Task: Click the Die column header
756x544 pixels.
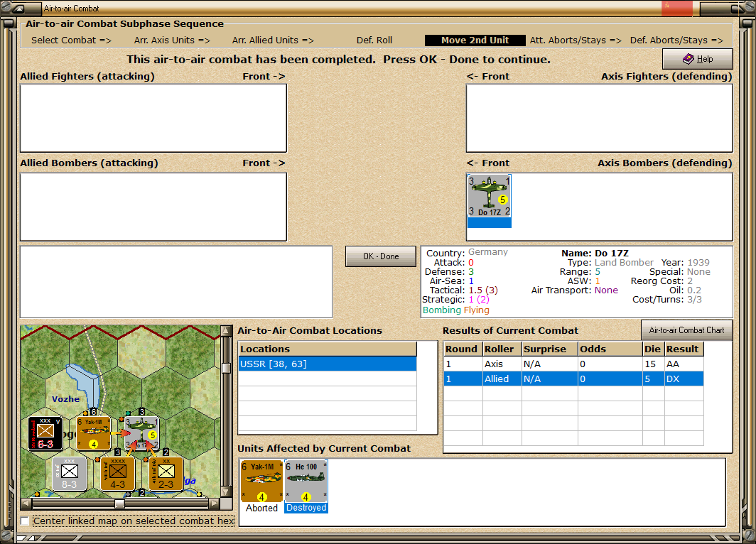Action: pyautogui.click(x=653, y=349)
